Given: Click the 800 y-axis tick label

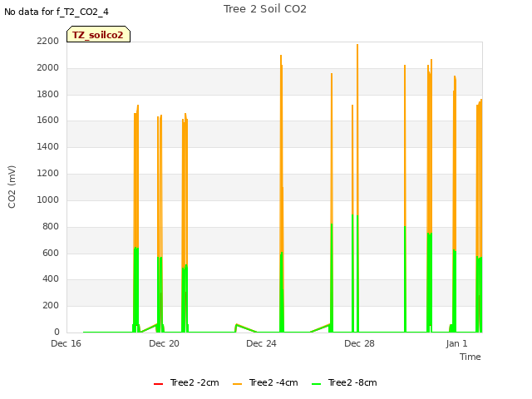Looking at the screenshot, I should pos(51,226).
